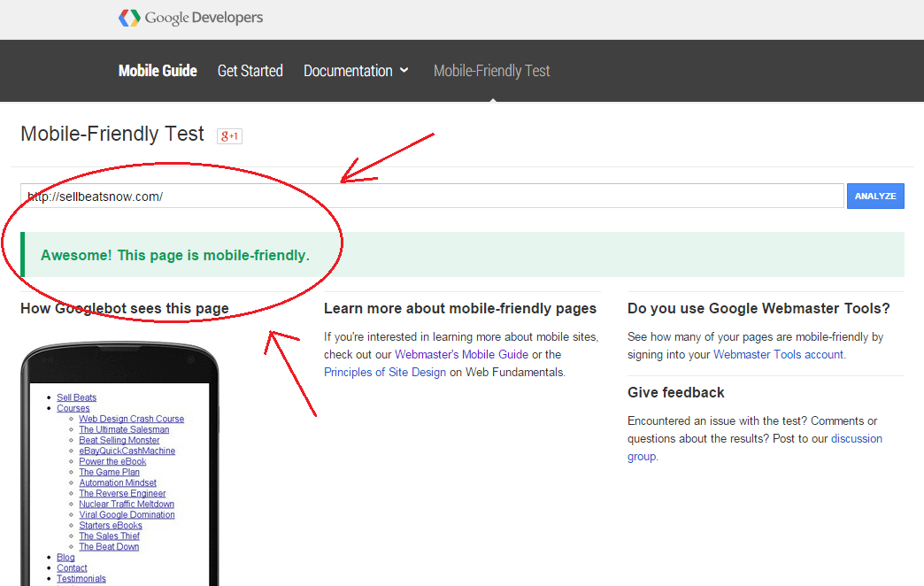This screenshot has height=586, width=924.
Task: Click Blog link in phone preview
Action: click(65, 557)
